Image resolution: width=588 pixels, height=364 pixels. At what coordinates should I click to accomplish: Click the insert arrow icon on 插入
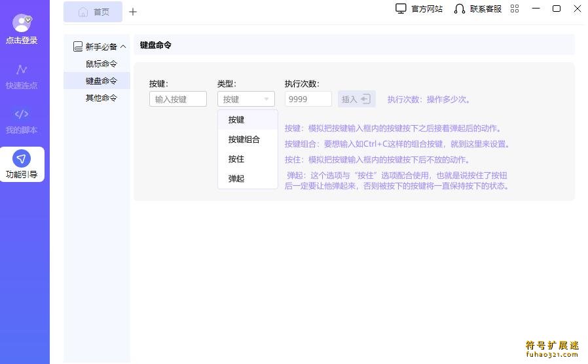click(365, 99)
